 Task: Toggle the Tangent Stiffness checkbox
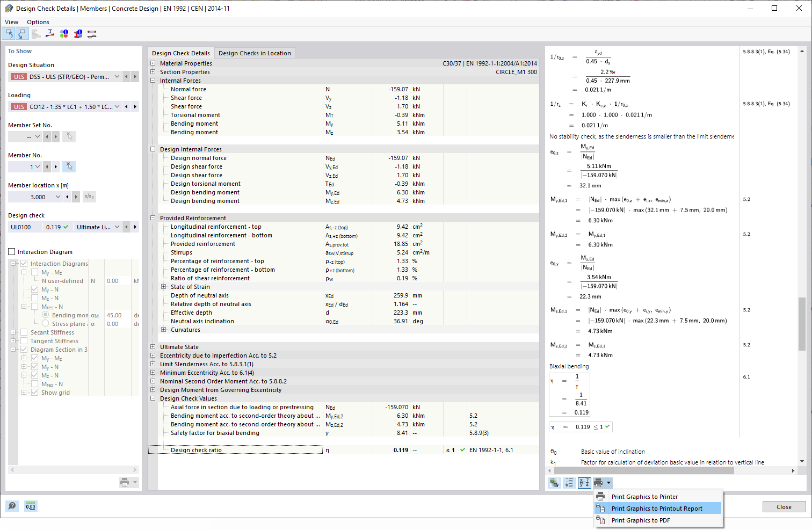24,341
